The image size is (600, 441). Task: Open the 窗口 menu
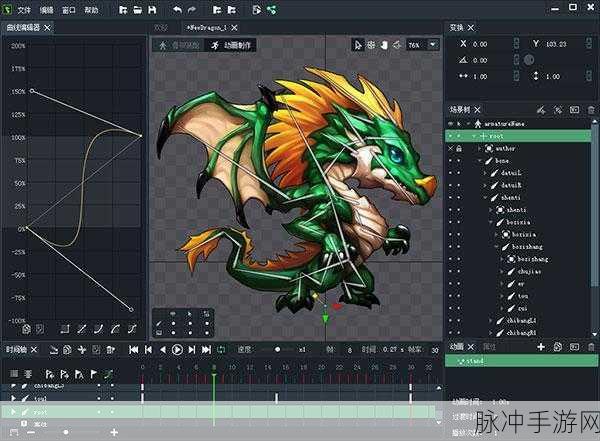click(69, 10)
